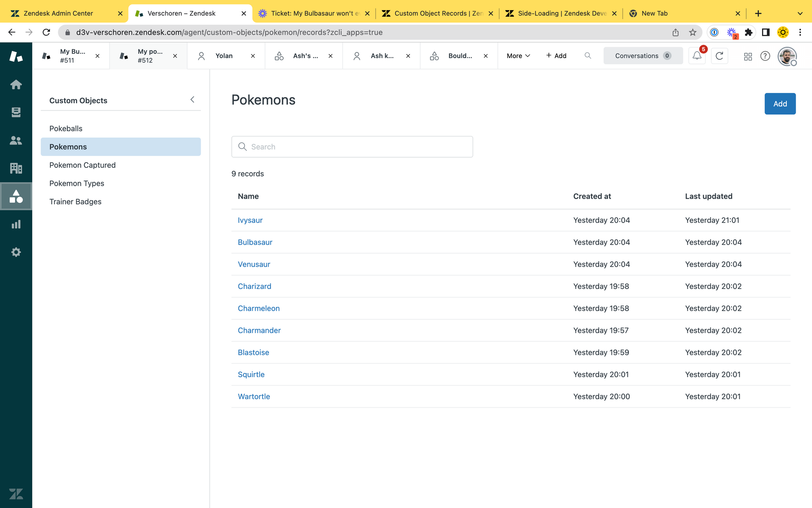
Task: Open the Customers icon in sidebar
Action: (16, 140)
